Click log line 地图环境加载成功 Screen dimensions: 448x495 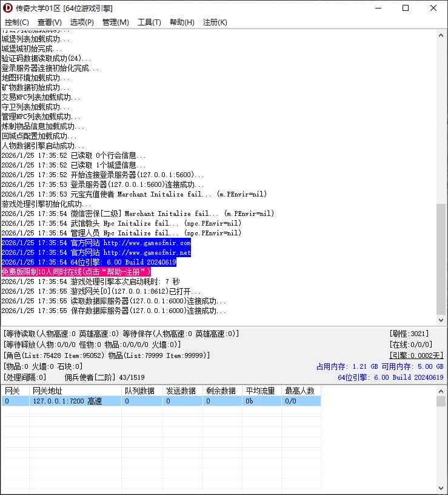click(x=35, y=78)
